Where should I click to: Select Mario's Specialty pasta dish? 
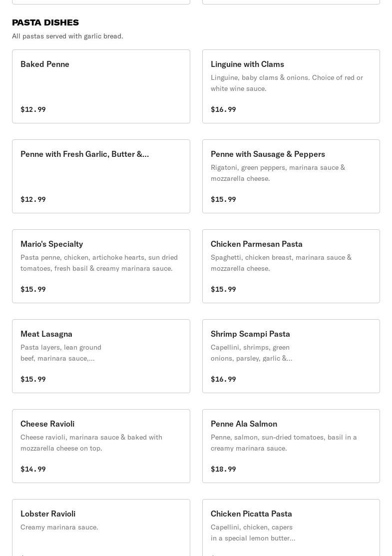101,266
